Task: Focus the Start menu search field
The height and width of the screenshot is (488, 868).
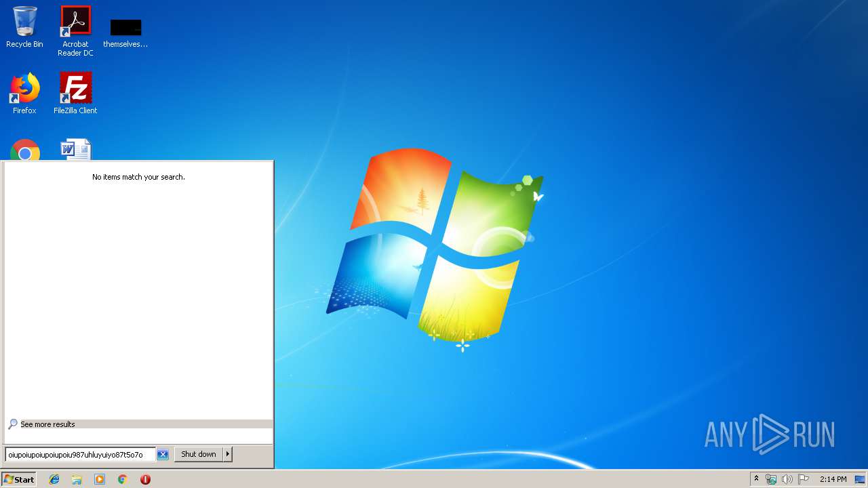Action: coord(80,454)
